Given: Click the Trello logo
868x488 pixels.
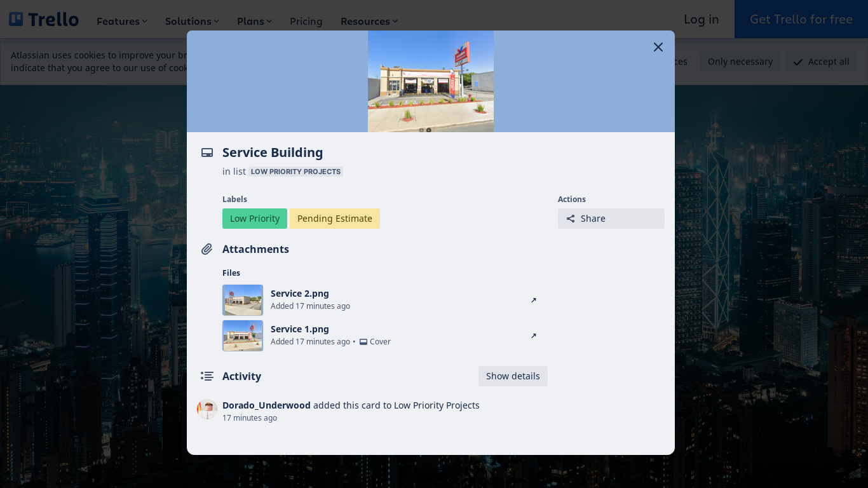Looking at the screenshot, I should tap(44, 20).
